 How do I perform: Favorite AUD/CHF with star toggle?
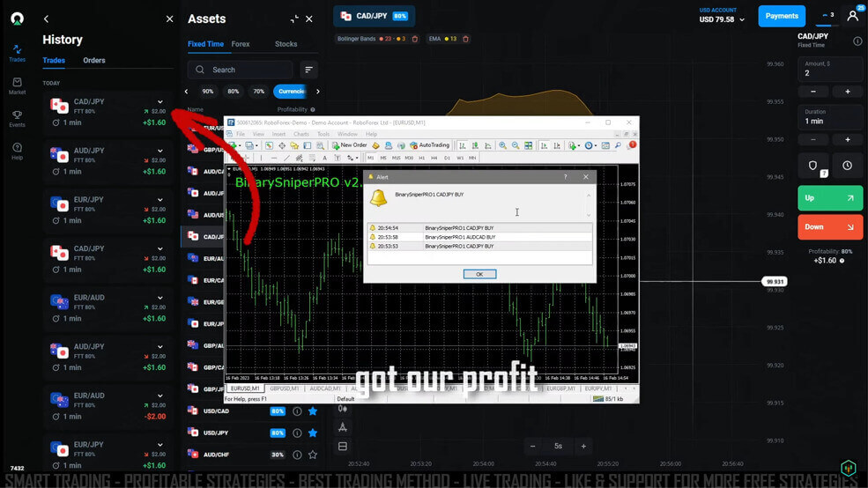click(313, 455)
